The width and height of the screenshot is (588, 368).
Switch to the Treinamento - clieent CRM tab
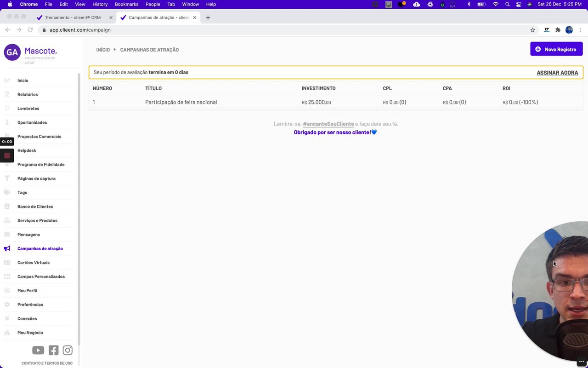point(73,17)
